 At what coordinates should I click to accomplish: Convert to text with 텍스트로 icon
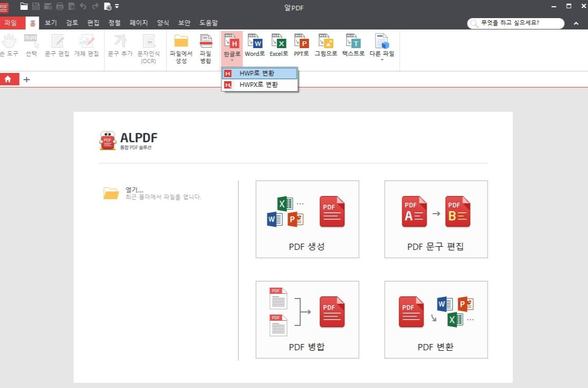(x=353, y=46)
